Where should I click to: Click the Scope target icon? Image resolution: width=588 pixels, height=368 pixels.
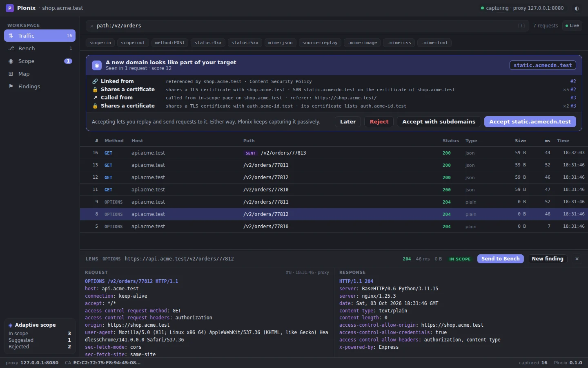11,61
